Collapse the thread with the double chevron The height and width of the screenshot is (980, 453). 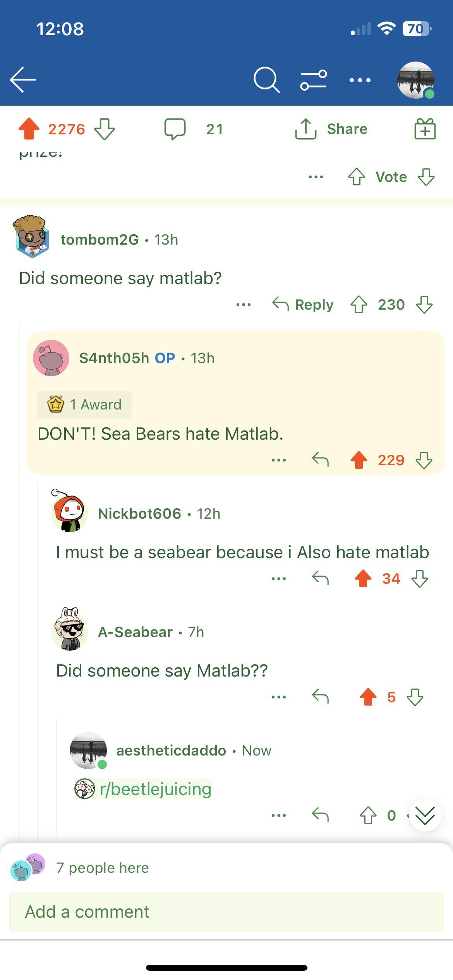[425, 815]
